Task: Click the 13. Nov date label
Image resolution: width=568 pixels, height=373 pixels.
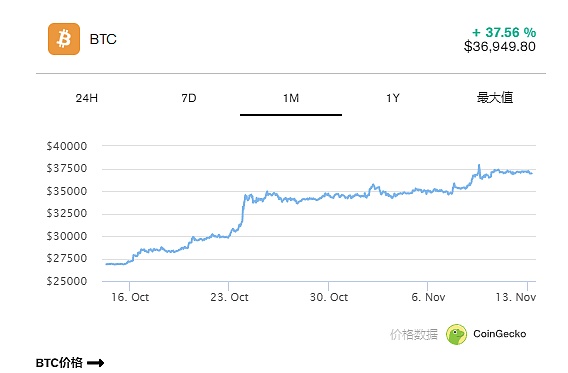Action: (515, 297)
